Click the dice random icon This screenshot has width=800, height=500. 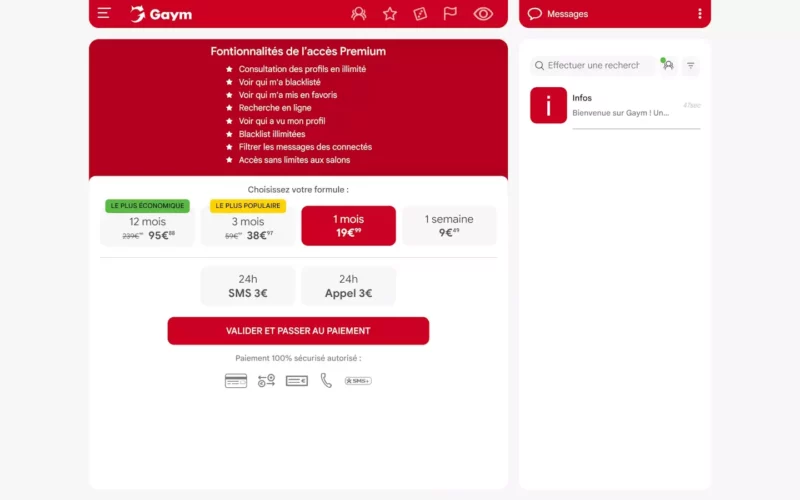pyautogui.click(x=420, y=14)
